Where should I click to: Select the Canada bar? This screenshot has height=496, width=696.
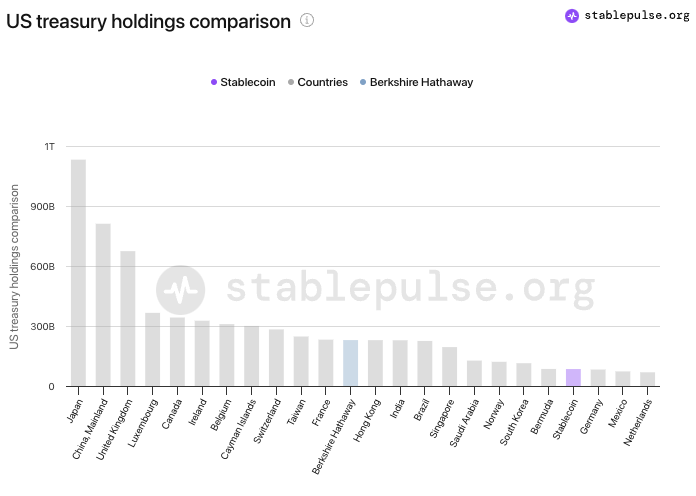(x=177, y=352)
